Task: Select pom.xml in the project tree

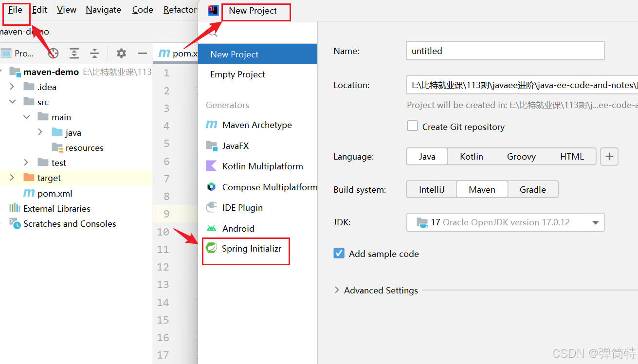Action: (x=55, y=193)
